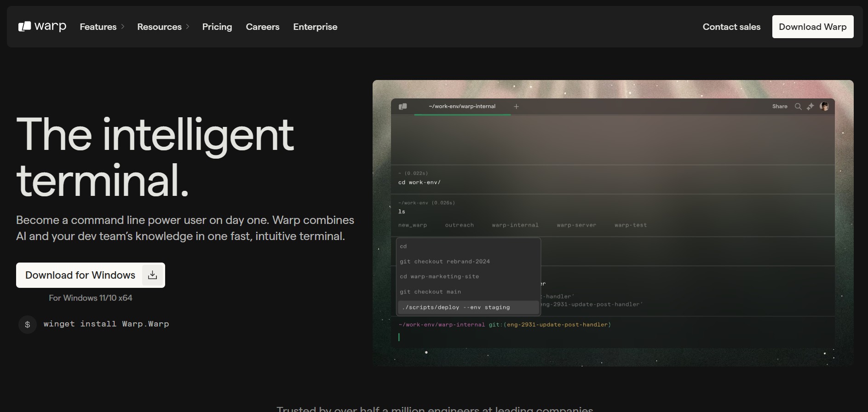The height and width of the screenshot is (412, 868).
Task: Add a new terminal tab with plus
Action: click(516, 106)
